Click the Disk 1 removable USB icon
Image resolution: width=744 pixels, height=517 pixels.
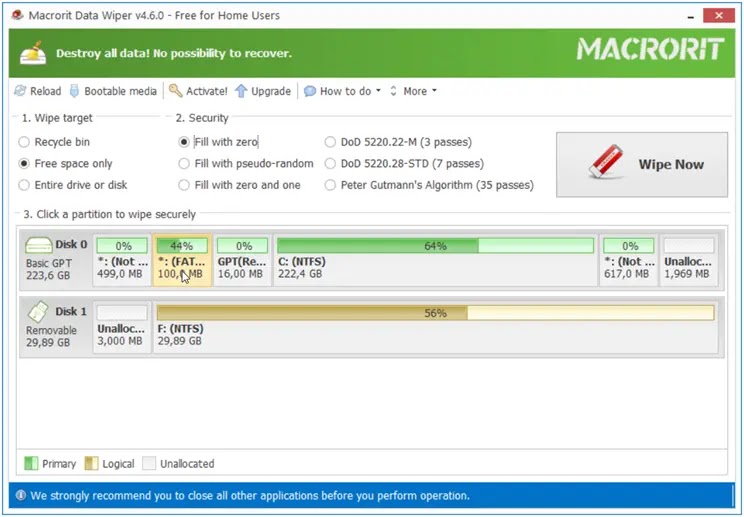point(38,312)
